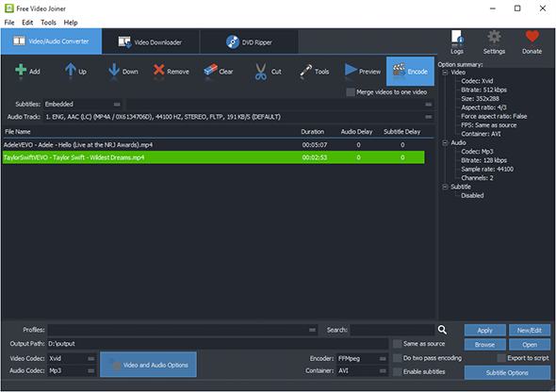Move file down with Down arrow
This screenshot has width=556, height=392.
[x=114, y=70]
